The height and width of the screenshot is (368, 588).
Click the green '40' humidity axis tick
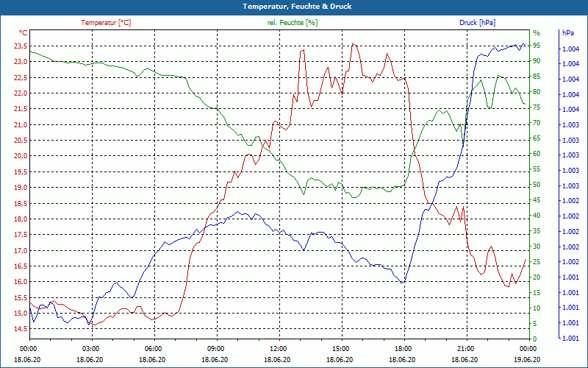(537, 216)
